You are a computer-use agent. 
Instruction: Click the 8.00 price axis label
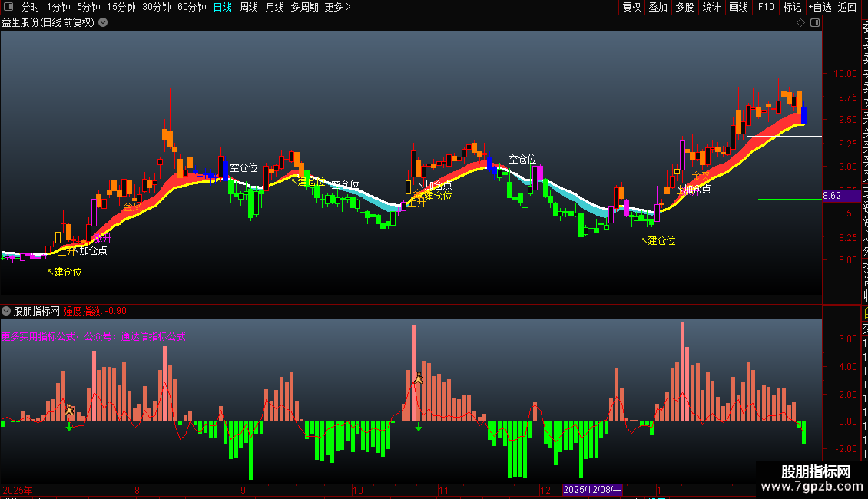pyautogui.click(x=847, y=260)
